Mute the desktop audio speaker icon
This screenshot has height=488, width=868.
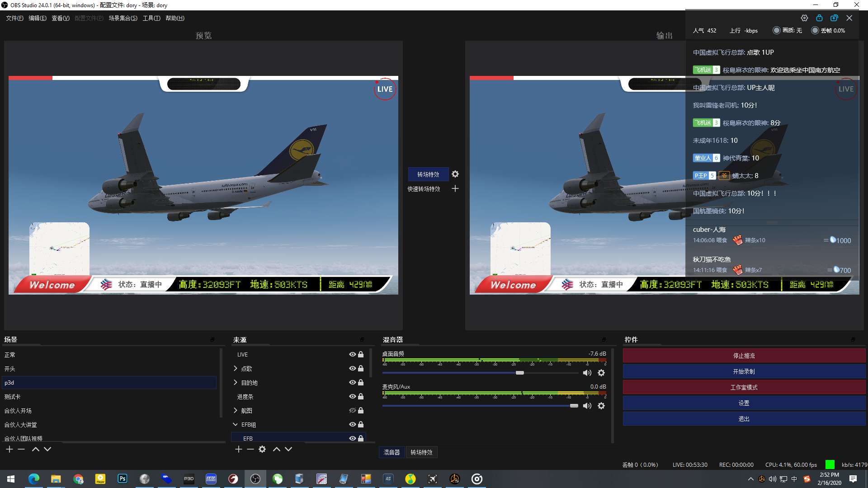(587, 373)
